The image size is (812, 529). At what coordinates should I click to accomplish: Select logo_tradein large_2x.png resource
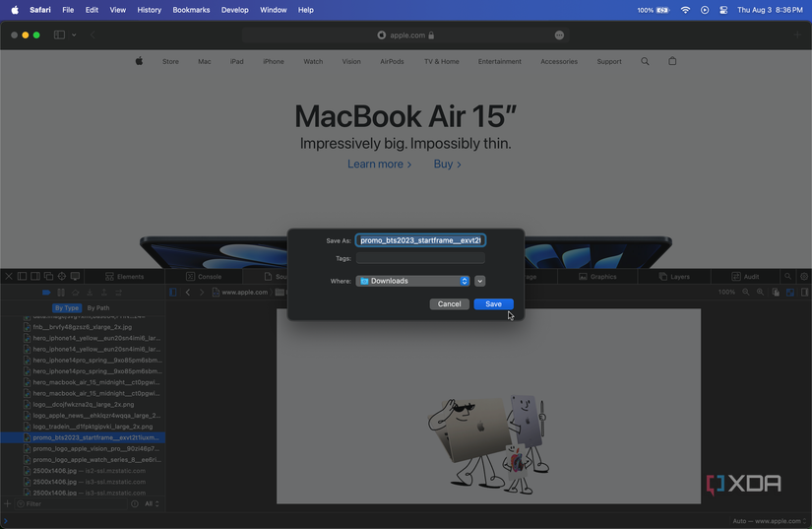point(83,427)
